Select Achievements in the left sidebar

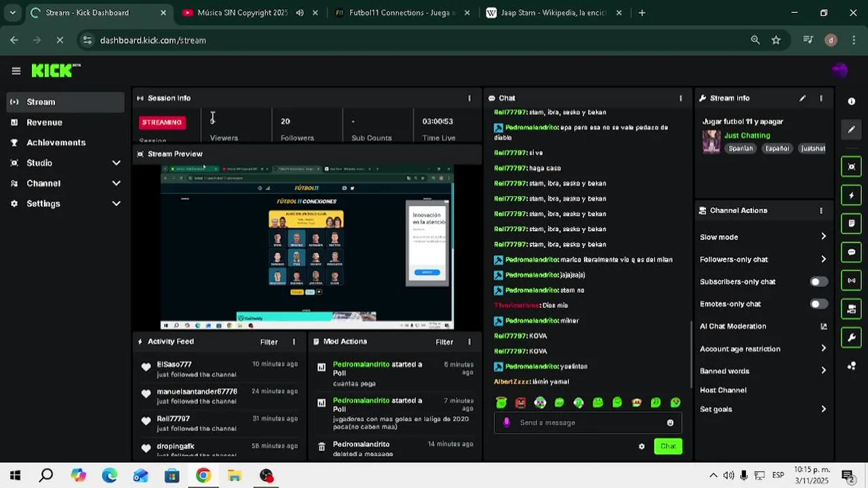(x=66, y=143)
